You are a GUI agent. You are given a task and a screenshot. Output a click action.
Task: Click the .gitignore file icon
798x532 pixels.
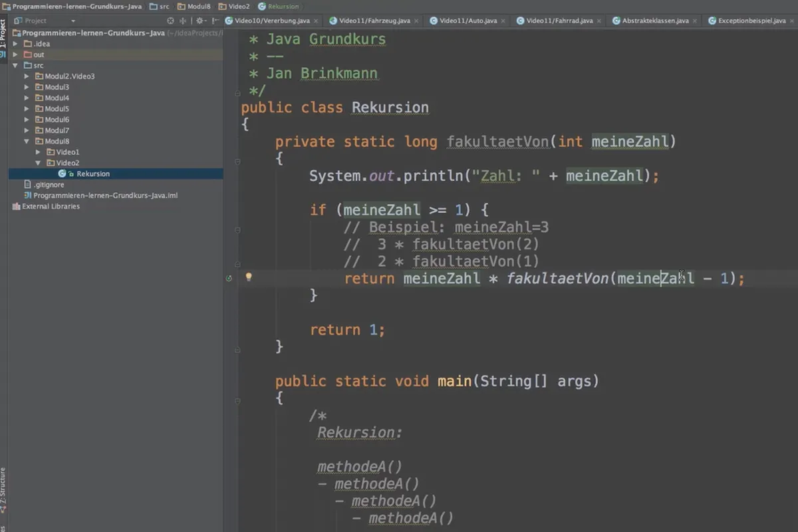[27, 184]
